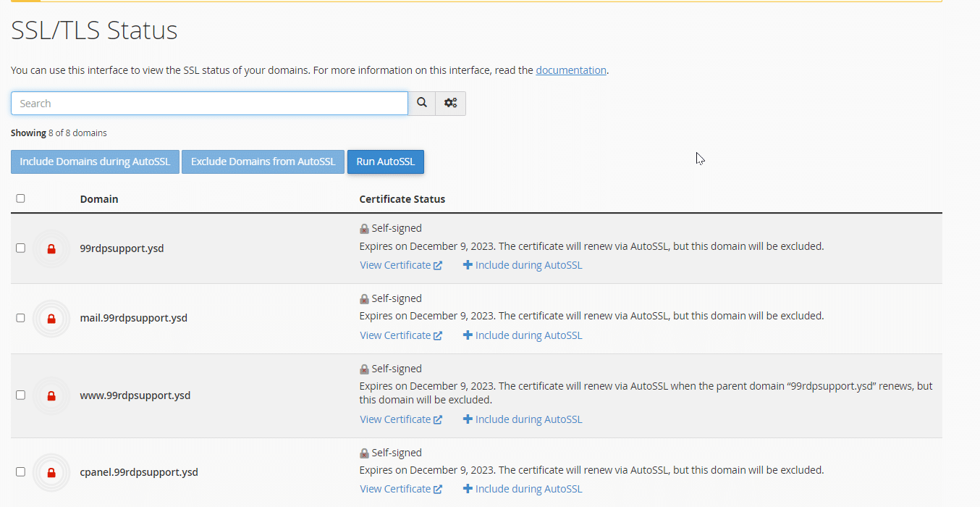Tick the www.99rdpsupport.ysd checkbox

[20, 395]
